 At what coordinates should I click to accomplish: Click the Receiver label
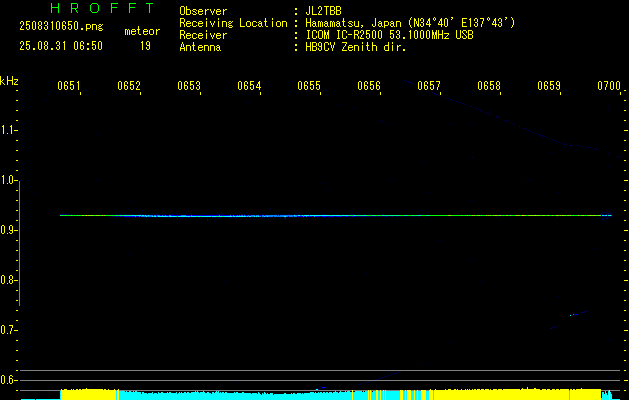tap(203, 35)
